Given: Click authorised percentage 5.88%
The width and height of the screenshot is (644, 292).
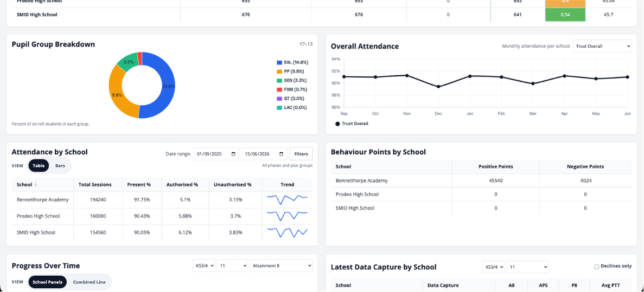Looking at the screenshot, I should point(185,216).
